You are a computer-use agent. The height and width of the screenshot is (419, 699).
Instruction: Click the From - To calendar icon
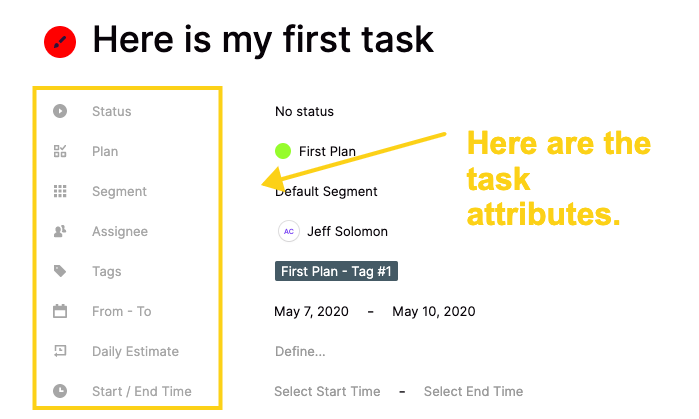click(60, 311)
